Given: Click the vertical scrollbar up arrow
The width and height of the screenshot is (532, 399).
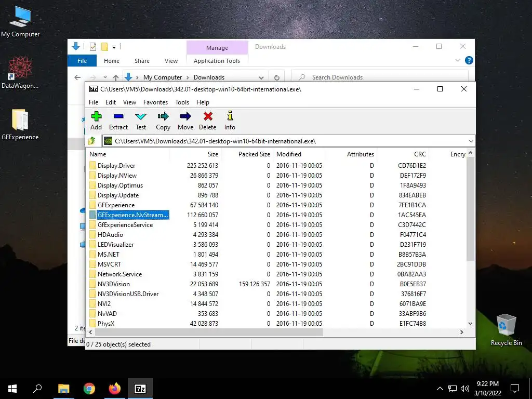Looking at the screenshot, I should point(470,153).
